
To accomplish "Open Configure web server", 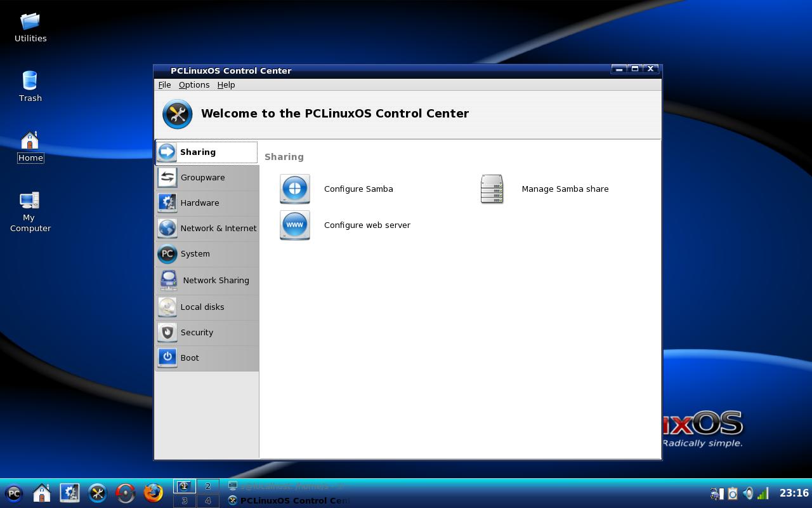I will [x=345, y=225].
